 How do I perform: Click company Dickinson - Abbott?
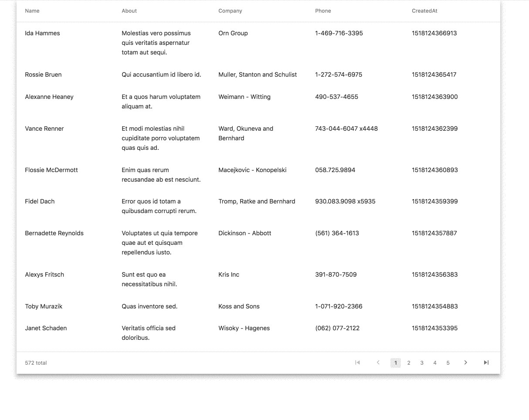[x=245, y=233]
